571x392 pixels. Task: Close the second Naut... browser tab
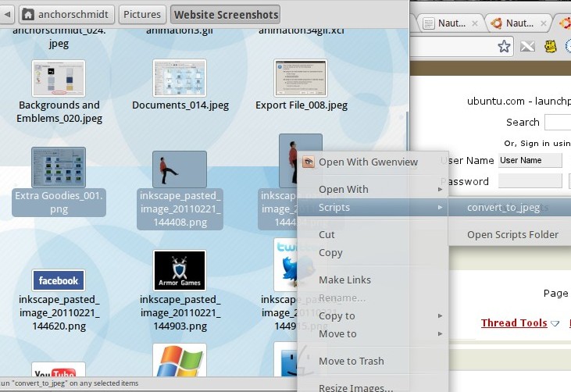[543, 23]
